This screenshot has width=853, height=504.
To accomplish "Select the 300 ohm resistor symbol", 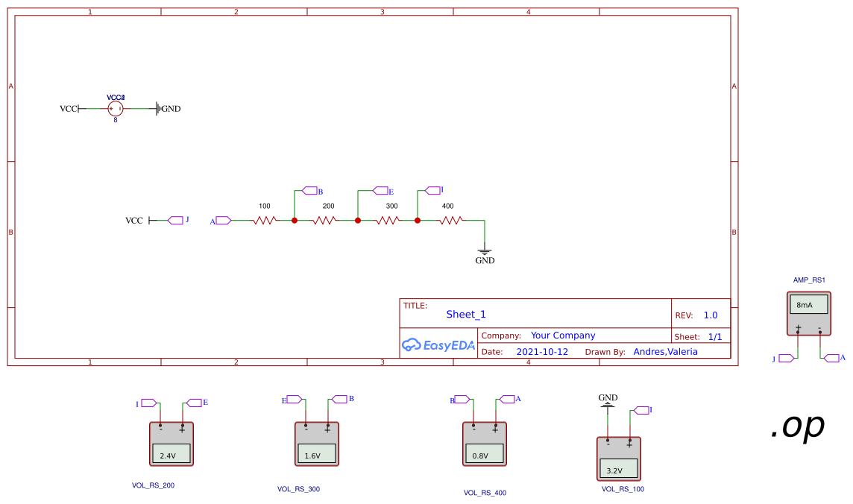I will coord(388,220).
